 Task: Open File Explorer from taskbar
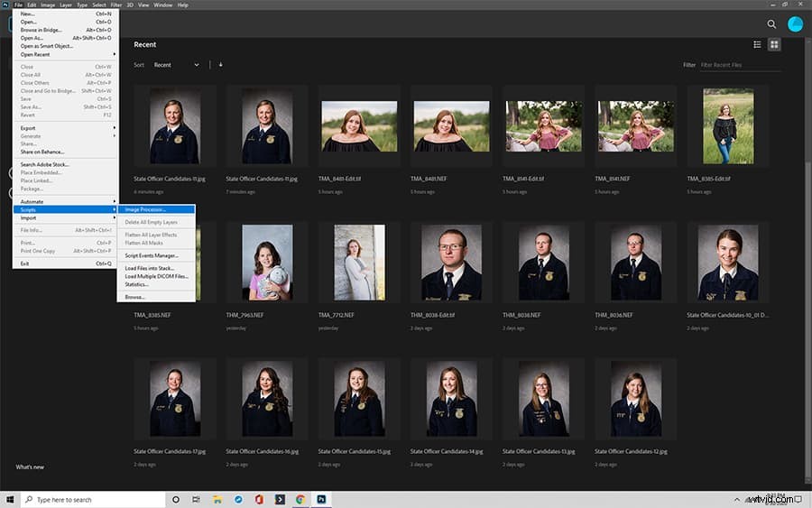click(x=217, y=500)
